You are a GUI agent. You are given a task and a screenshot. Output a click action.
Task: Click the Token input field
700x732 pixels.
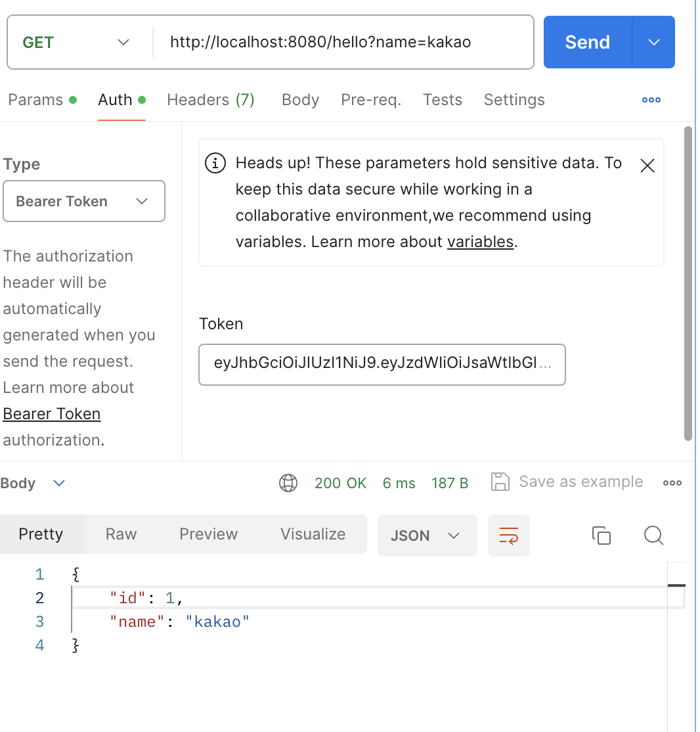point(382,365)
